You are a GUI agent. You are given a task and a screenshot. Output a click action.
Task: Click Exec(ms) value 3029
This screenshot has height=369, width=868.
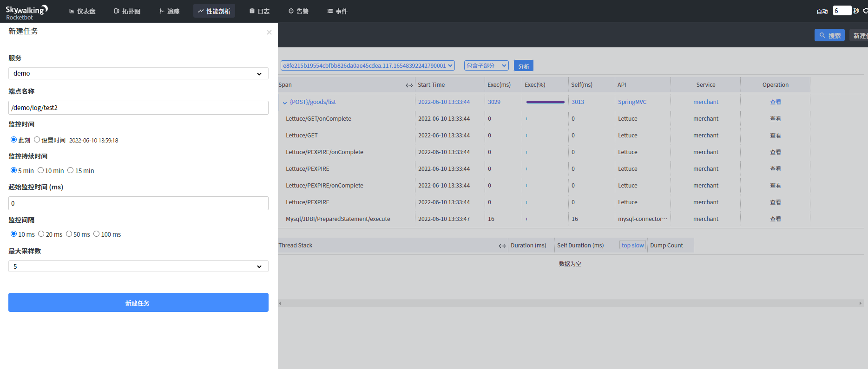click(x=494, y=102)
